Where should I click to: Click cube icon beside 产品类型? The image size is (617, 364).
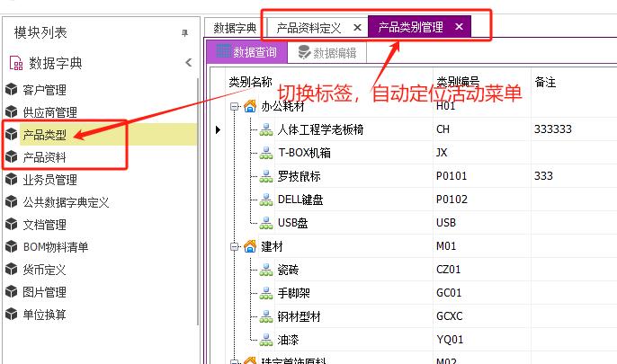[x=12, y=135]
